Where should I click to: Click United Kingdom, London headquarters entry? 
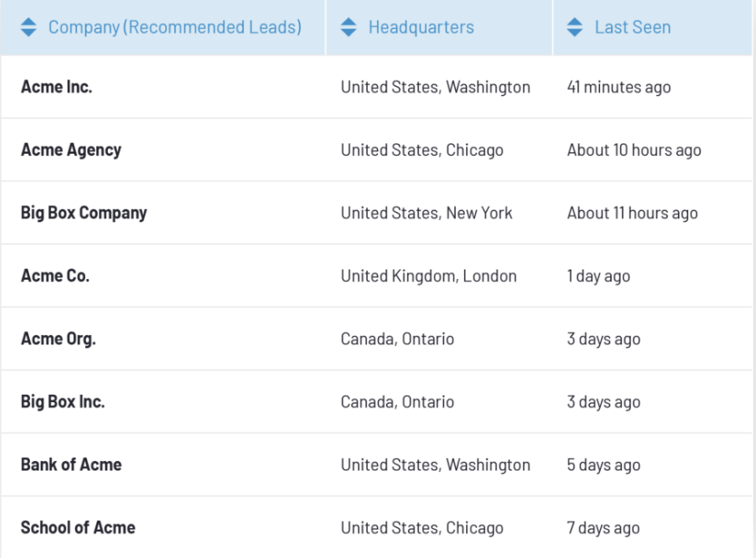(428, 276)
